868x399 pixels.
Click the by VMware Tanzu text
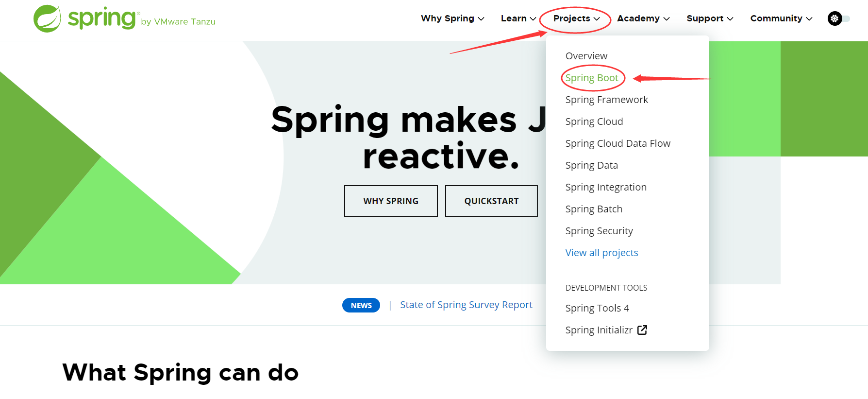[x=178, y=22]
